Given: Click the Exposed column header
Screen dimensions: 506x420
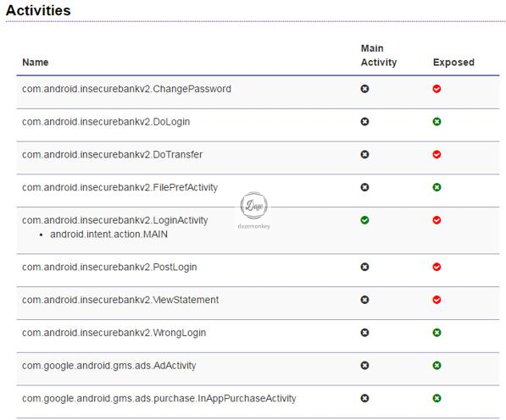Looking at the screenshot, I should tap(453, 62).
